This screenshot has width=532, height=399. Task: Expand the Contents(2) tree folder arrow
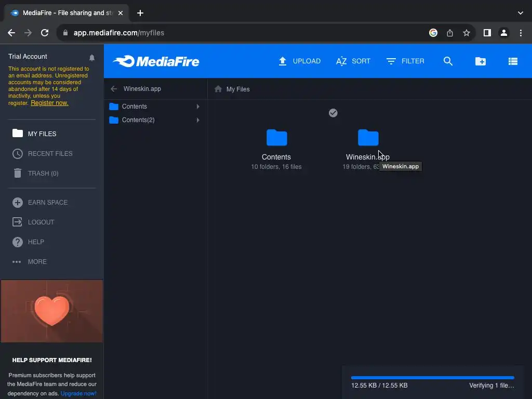198,120
